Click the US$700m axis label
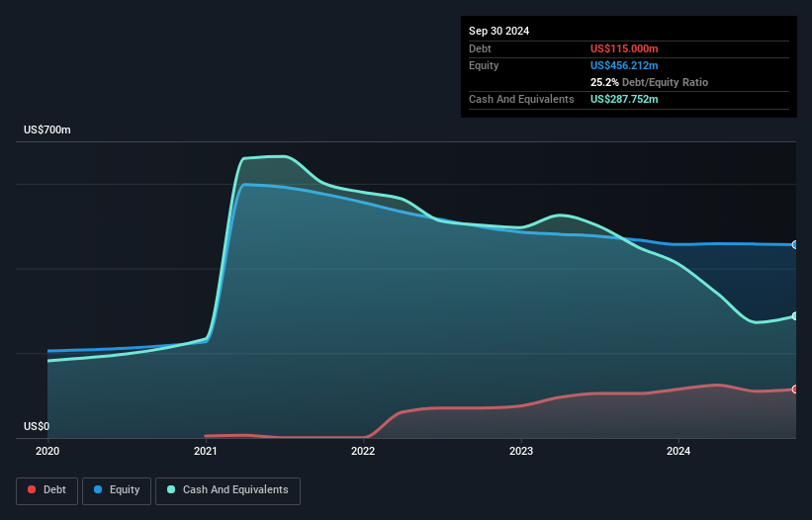This screenshot has width=812, height=520. pyautogui.click(x=47, y=130)
